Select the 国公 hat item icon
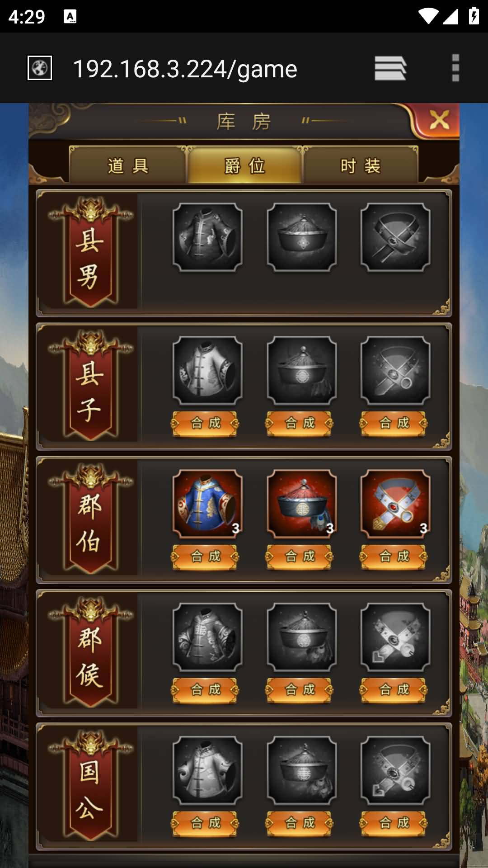 pos(301,771)
